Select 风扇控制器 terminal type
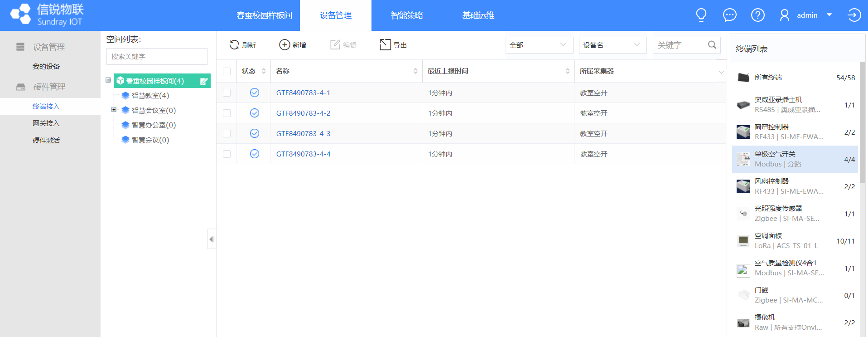This screenshot has width=868, height=337. pos(795,186)
